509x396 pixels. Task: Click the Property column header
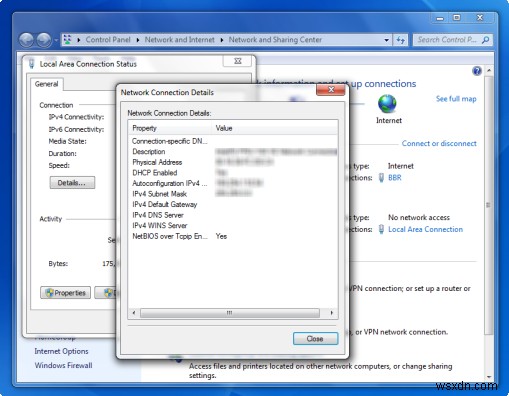170,128
